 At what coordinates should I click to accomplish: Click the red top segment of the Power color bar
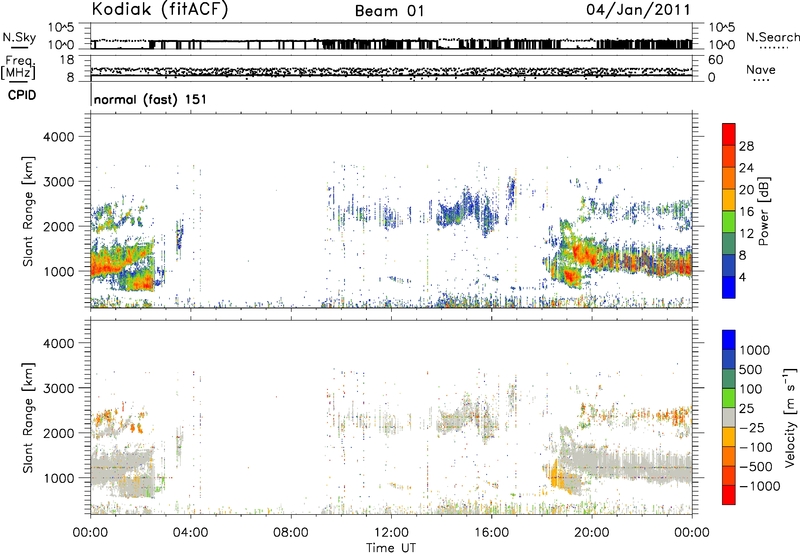click(x=729, y=135)
